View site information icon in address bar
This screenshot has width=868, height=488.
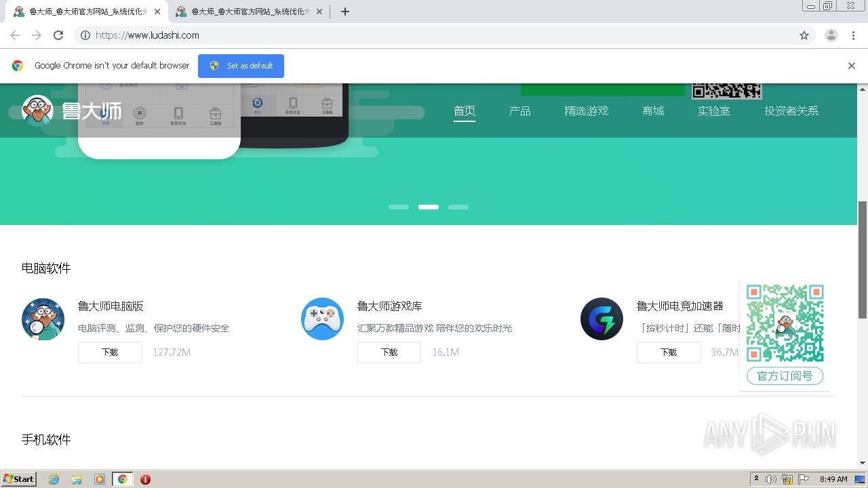(x=85, y=35)
